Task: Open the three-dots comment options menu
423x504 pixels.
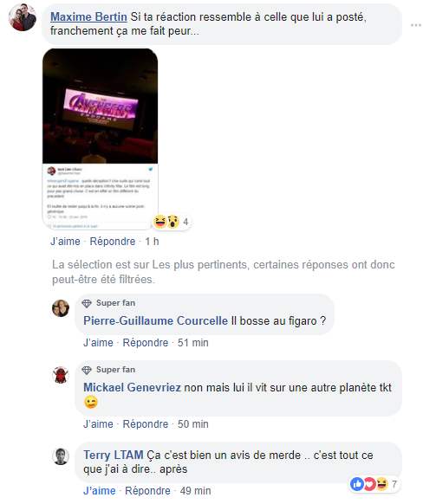Action: pyautogui.click(x=416, y=25)
